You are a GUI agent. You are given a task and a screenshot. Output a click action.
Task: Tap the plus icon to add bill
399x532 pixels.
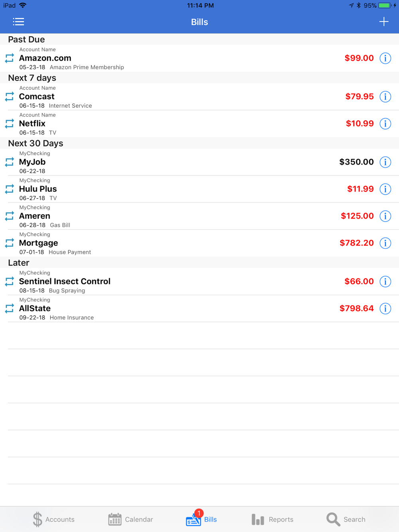point(384,22)
